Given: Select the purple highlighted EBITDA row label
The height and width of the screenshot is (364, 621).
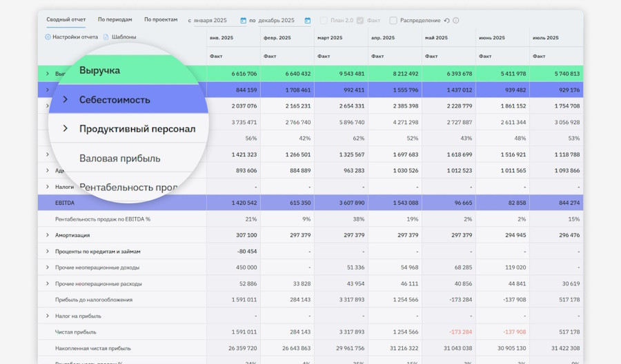Looking at the screenshot, I should click(x=65, y=203).
